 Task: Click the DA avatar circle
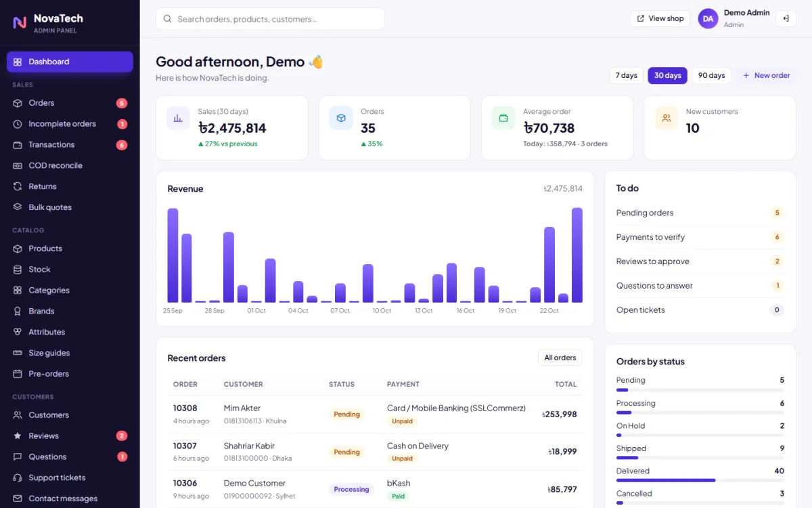(708, 19)
